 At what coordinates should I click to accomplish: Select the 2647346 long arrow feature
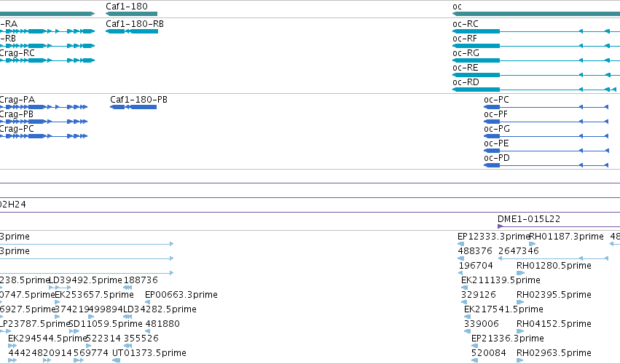tap(553, 258)
